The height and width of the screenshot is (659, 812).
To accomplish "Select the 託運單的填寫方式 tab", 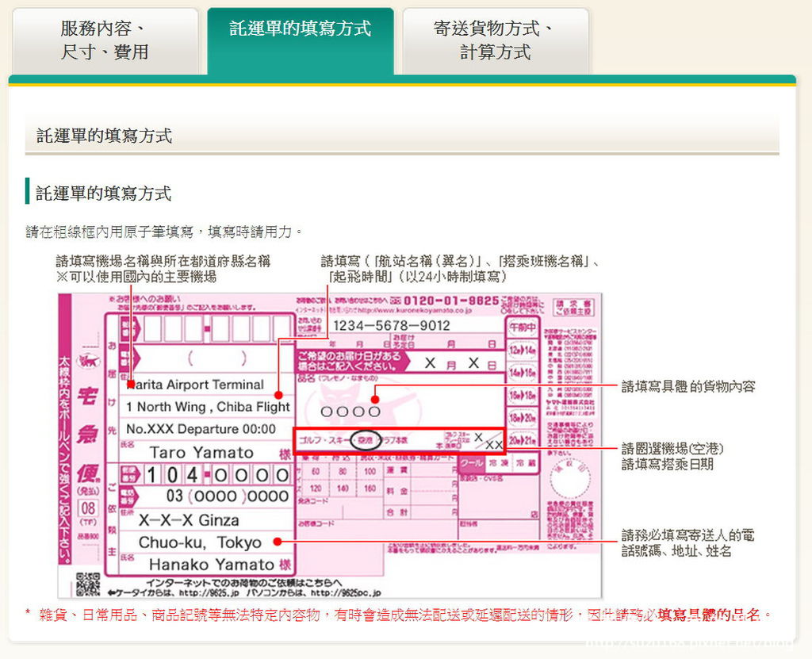I will [301, 41].
